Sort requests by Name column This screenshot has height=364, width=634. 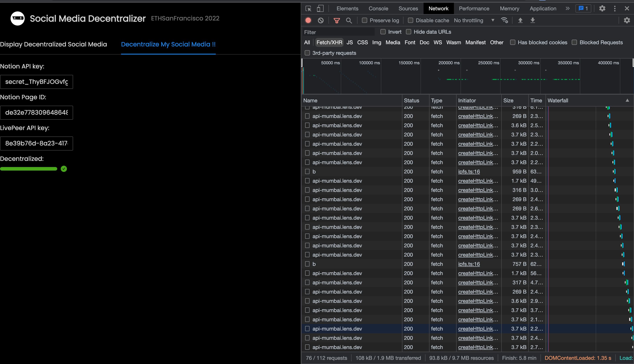click(x=352, y=101)
